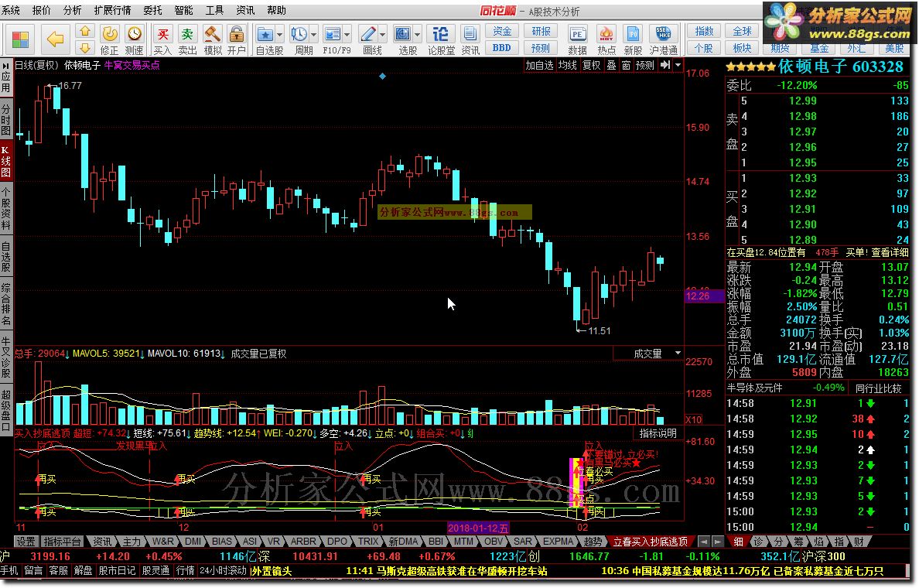Open the 论股堂 forum icon

pos(441,40)
